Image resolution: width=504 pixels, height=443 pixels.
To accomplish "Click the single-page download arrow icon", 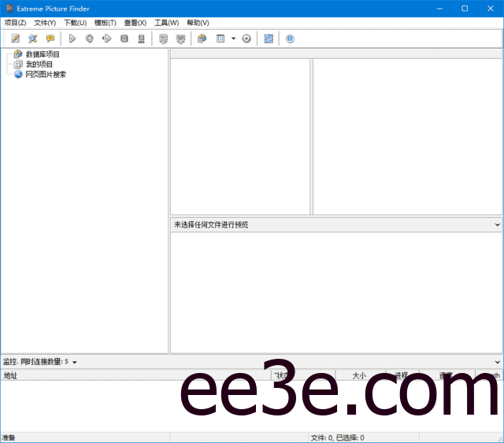I will [x=163, y=39].
